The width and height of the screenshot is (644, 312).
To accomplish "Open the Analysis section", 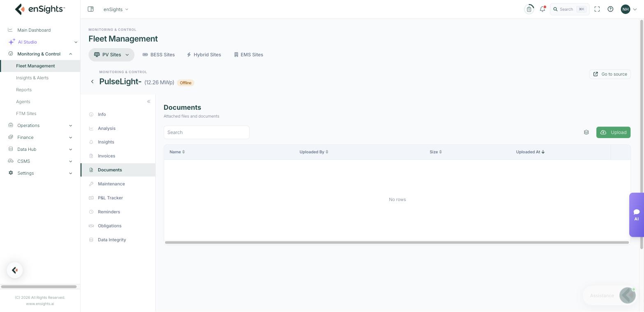I will [118, 128].
